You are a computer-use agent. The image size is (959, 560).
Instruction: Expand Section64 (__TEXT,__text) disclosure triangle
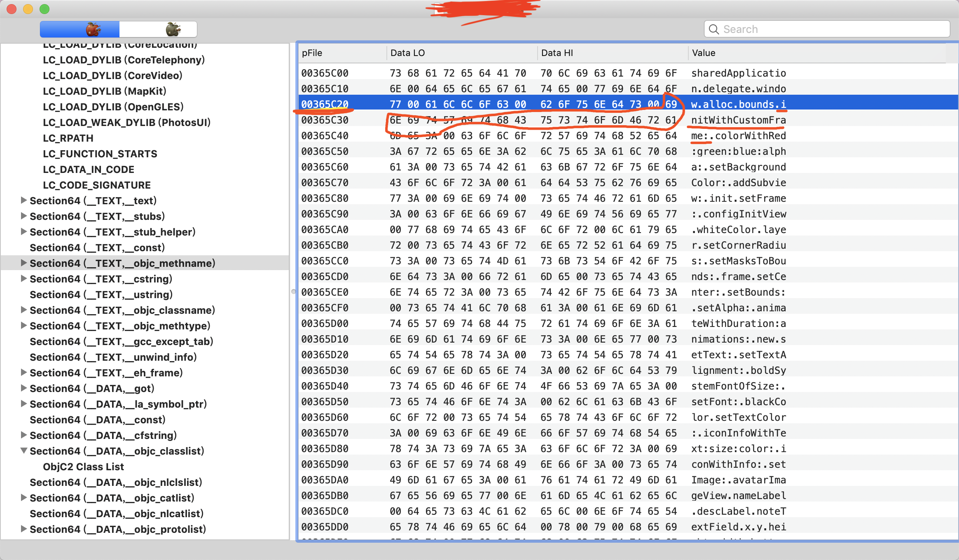[x=24, y=200]
